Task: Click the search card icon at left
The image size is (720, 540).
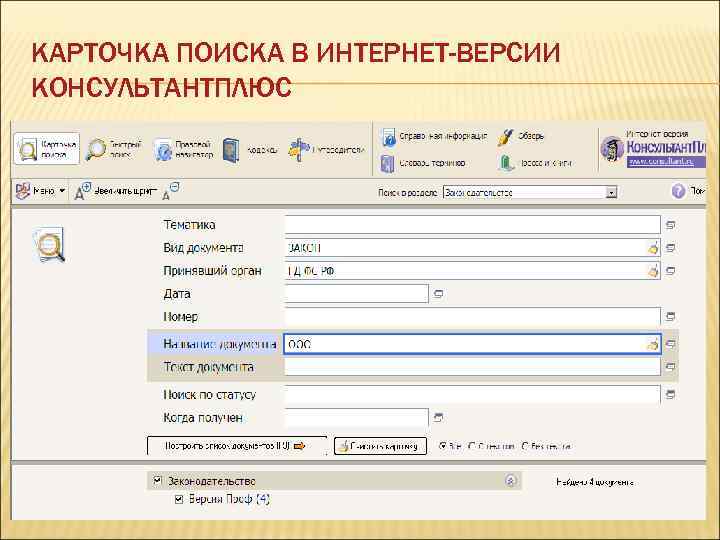Action: (x=48, y=244)
